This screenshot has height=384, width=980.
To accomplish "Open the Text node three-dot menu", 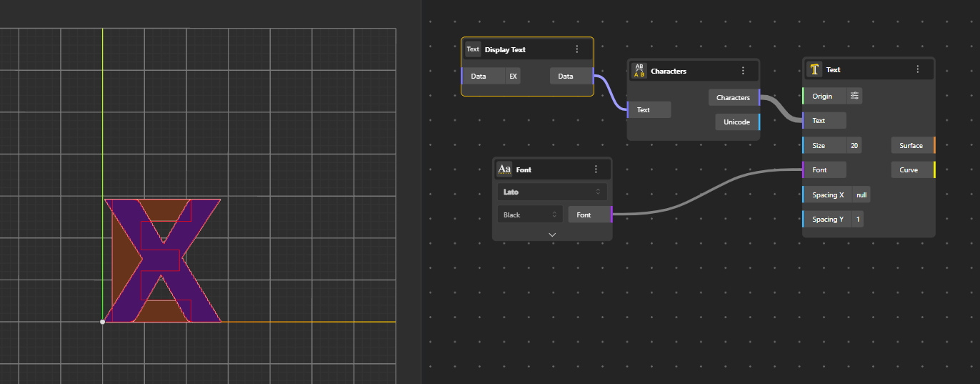I will pyautogui.click(x=918, y=69).
